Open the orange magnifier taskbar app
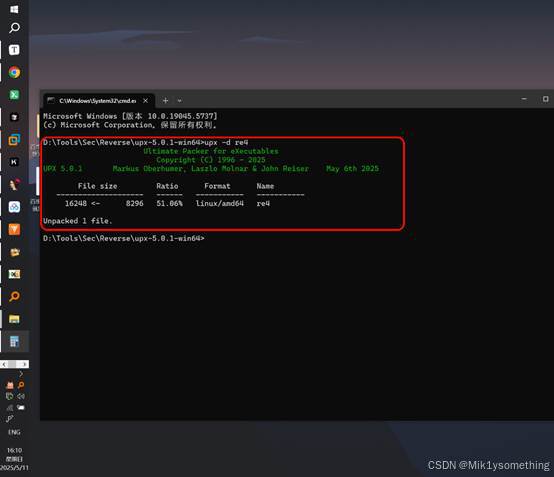Viewport: 554px width, 477px height. point(14,296)
